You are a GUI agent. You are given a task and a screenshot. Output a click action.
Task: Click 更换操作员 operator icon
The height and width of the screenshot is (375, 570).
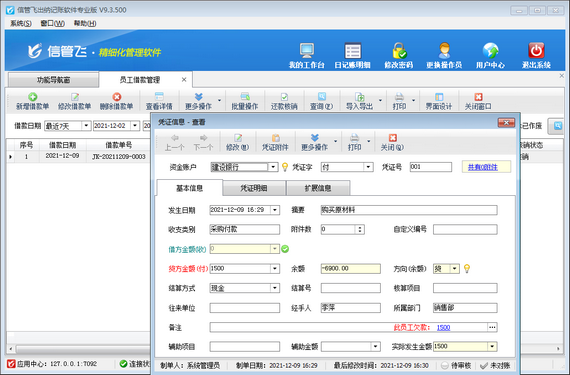pos(444,51)
